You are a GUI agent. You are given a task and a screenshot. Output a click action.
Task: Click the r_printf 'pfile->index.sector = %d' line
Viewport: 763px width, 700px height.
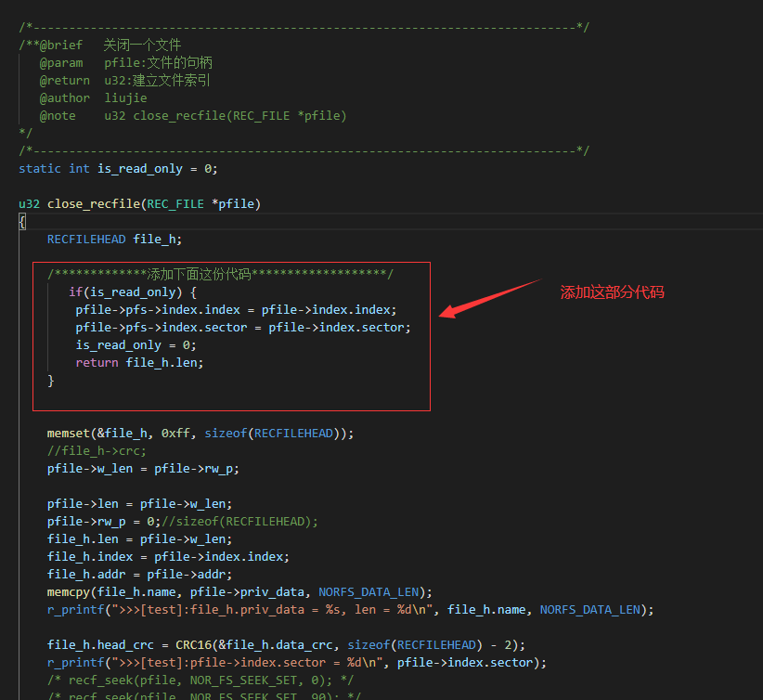tap(297, 663)
